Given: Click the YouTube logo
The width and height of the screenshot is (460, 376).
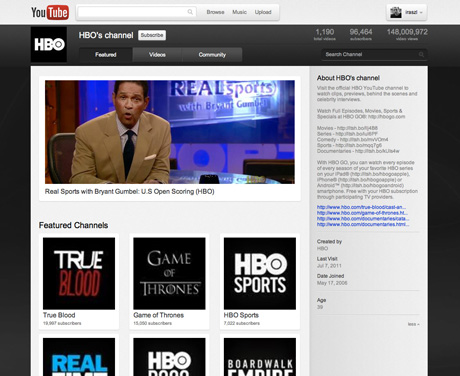Looking at the screenshot, I should (50, 12).
